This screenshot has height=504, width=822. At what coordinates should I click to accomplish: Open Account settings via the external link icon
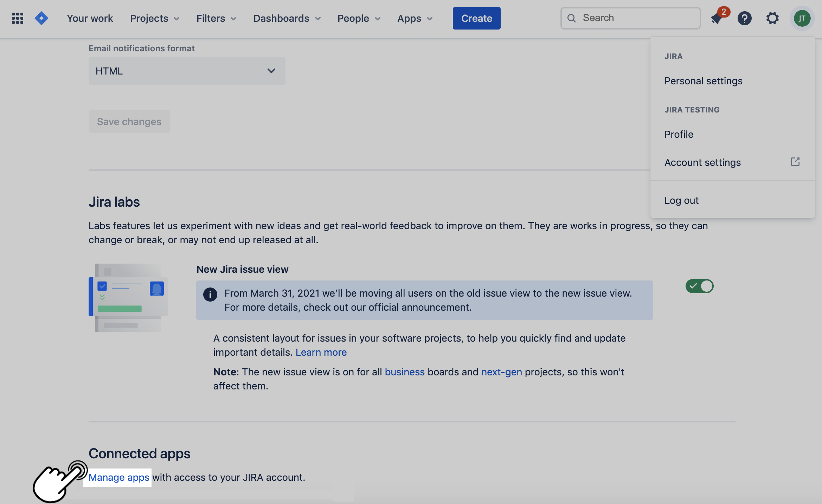click(795, 162)
